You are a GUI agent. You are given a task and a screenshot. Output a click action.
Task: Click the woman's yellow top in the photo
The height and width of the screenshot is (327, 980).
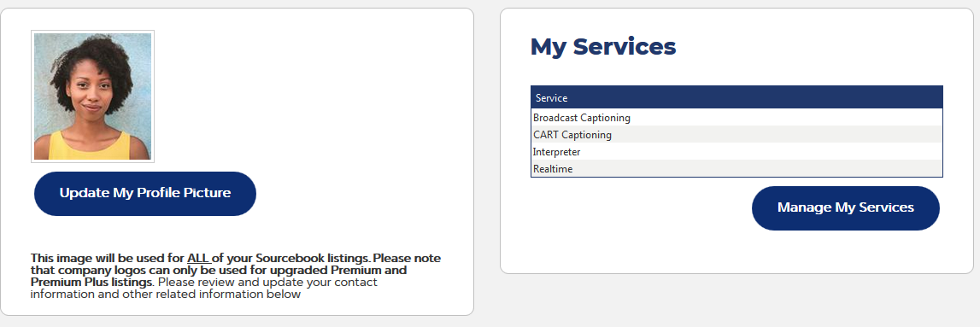[x=92, y=147]
